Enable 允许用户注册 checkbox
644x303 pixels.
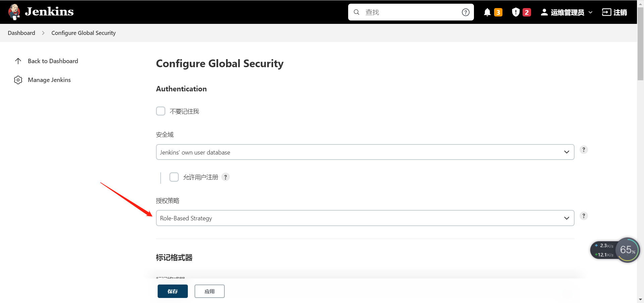174,177
